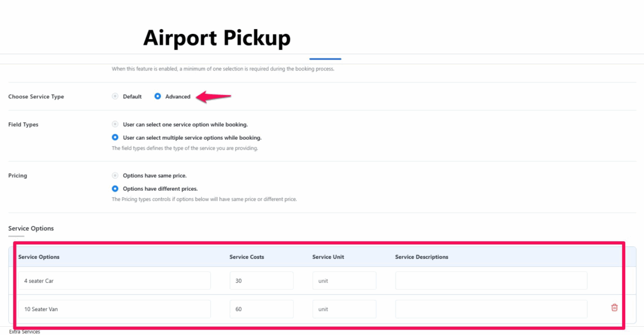
Task: Click the Airport Pickup title
Action: (x=216, y=38)
